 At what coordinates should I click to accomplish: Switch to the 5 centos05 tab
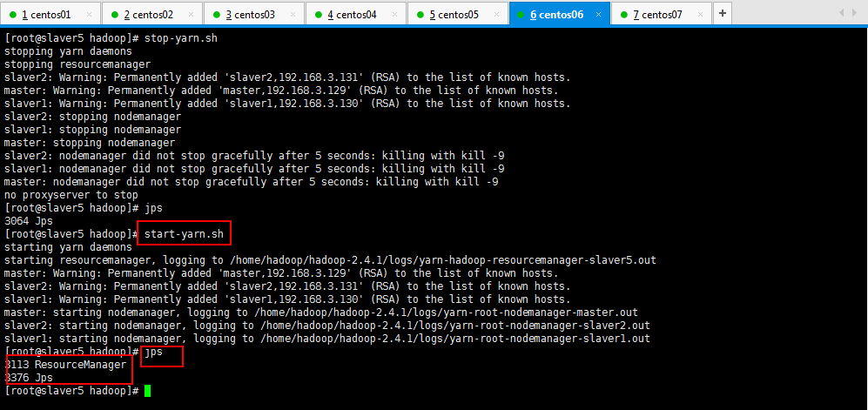pyautogui.click(x=458, y=15)
